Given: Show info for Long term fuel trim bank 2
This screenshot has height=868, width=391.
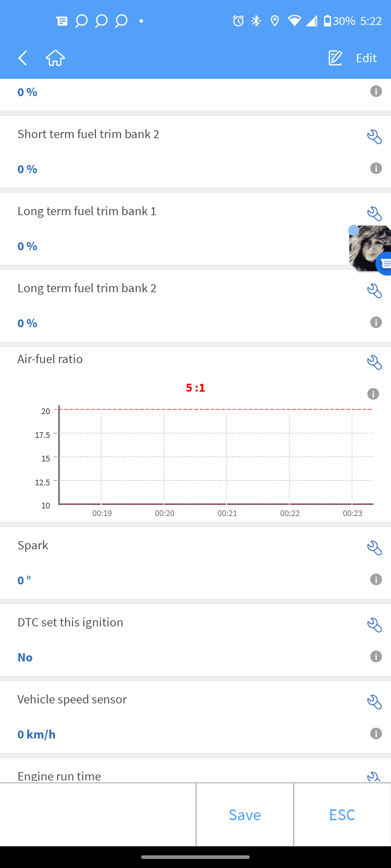Looking at the screenshot, I should [376, 322].
